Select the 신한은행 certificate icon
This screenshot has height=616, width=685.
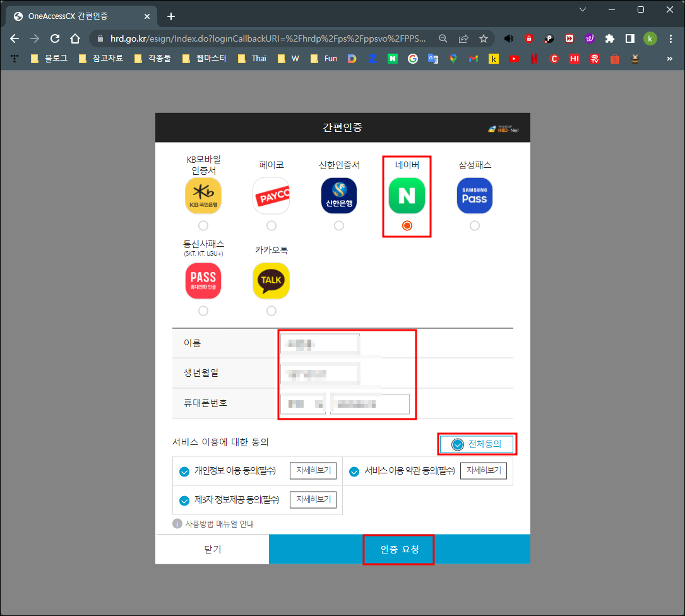point(338,196)
